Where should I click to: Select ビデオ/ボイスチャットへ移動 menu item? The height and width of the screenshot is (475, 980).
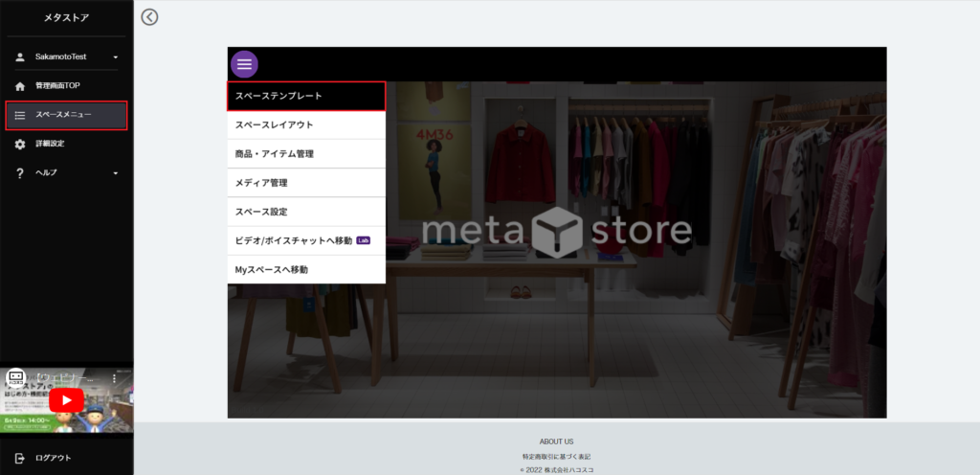click(x=306, y=240)
